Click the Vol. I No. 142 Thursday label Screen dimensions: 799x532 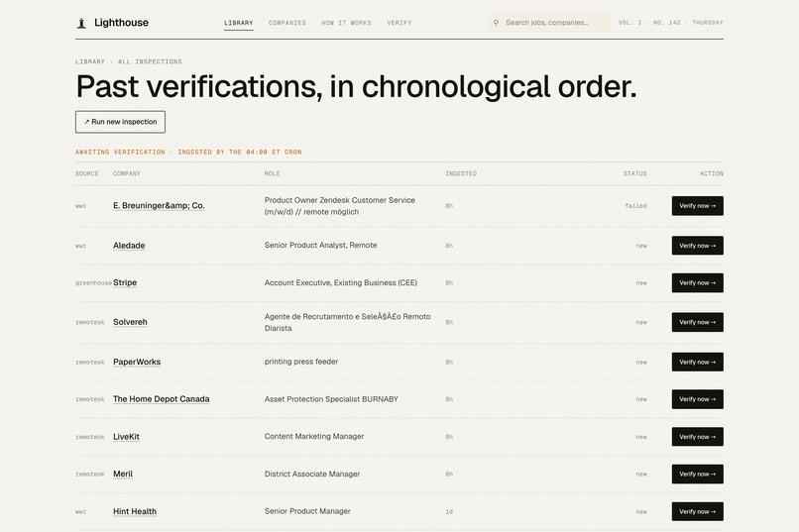click(670, 23)
